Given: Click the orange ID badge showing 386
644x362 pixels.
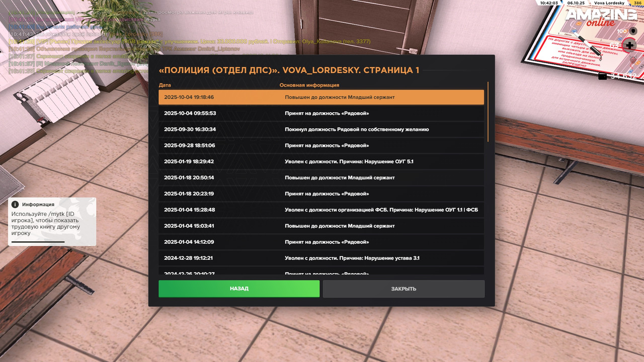Looking at the screenshot, I should pyautogui.click(x=637, y=4).
